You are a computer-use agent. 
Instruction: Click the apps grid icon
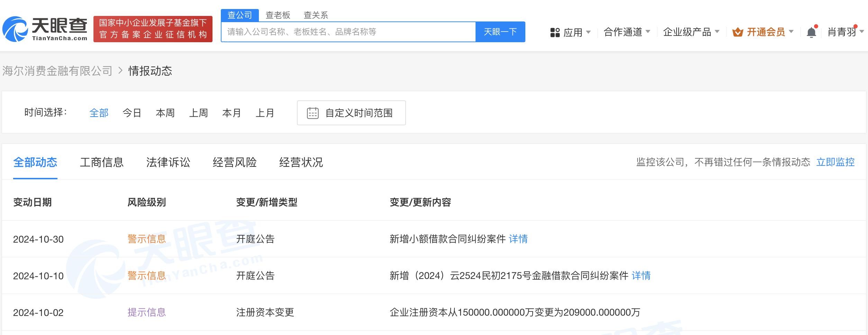pyautogui.click(x=555, y=33)
